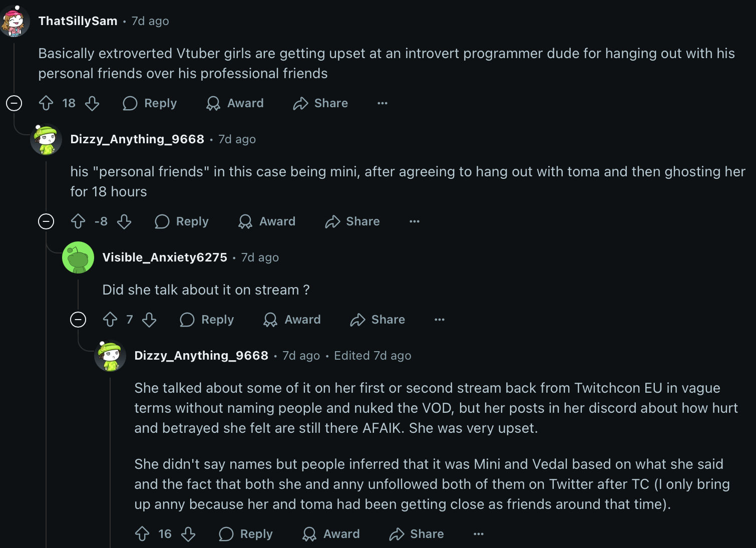Give an award to ThatSillySam's comment
This screenshot has height=548, width=756.
tap(235, 103)
